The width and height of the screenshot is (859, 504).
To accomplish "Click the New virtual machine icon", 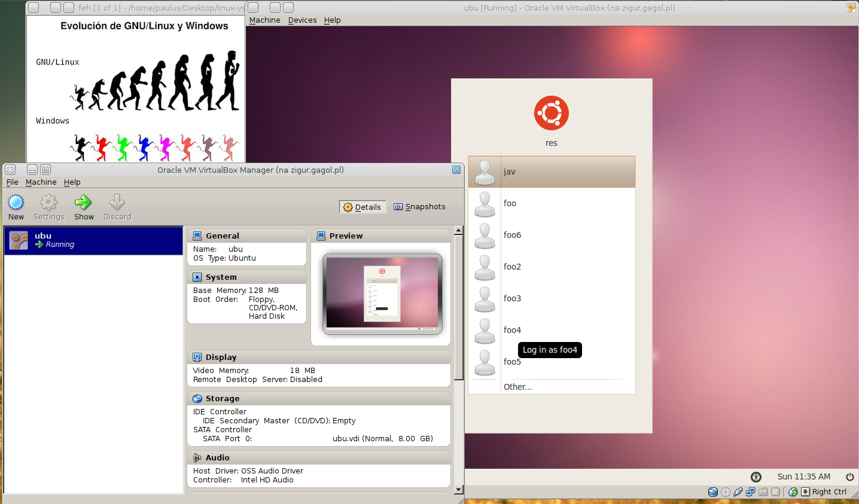I will (x=16, y=203).
